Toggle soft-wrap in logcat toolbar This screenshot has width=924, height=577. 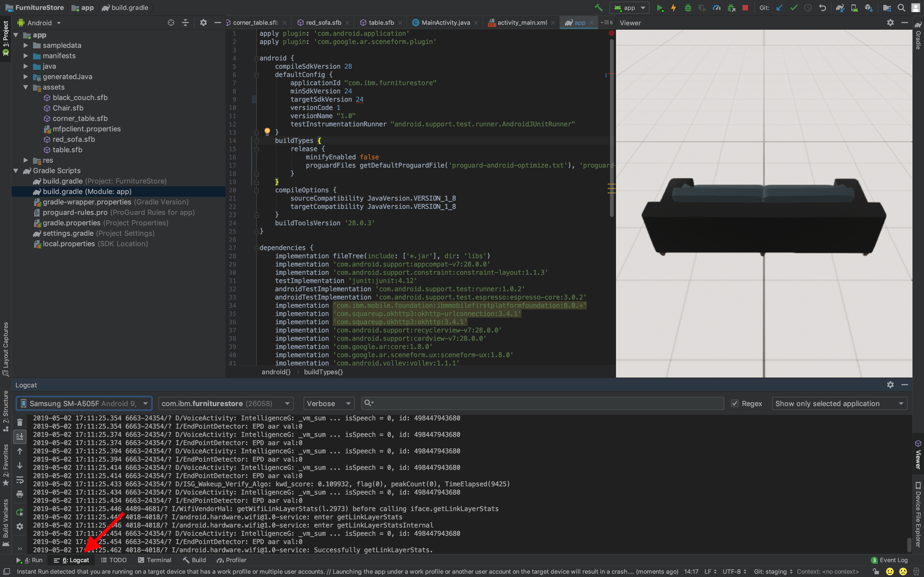point(20,480)
